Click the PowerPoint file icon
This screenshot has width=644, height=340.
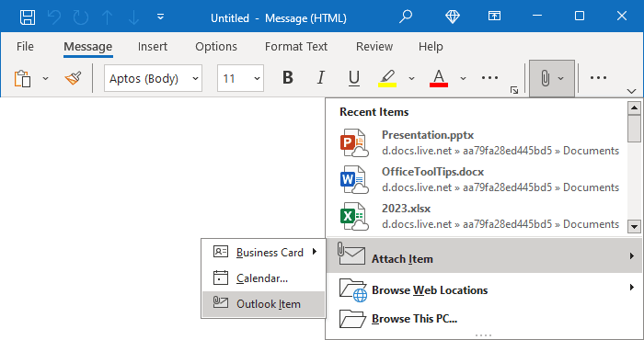354,142
